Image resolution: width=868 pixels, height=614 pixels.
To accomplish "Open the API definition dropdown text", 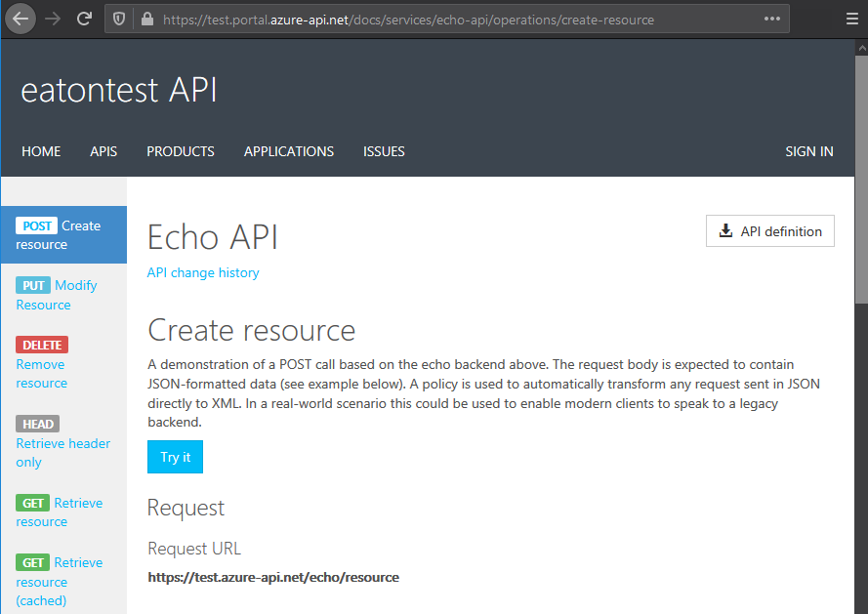I will [781, 231].
